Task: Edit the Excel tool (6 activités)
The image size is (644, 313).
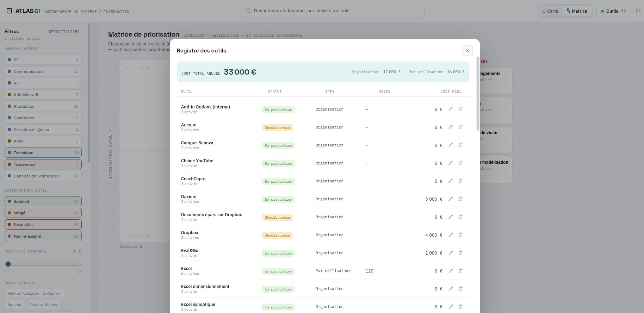Action: (451, 271)
